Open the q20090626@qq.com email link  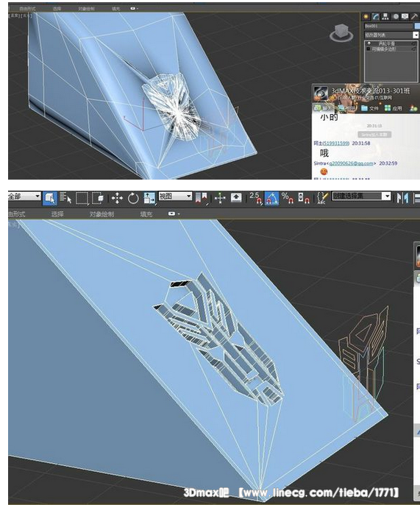[350, 163]
